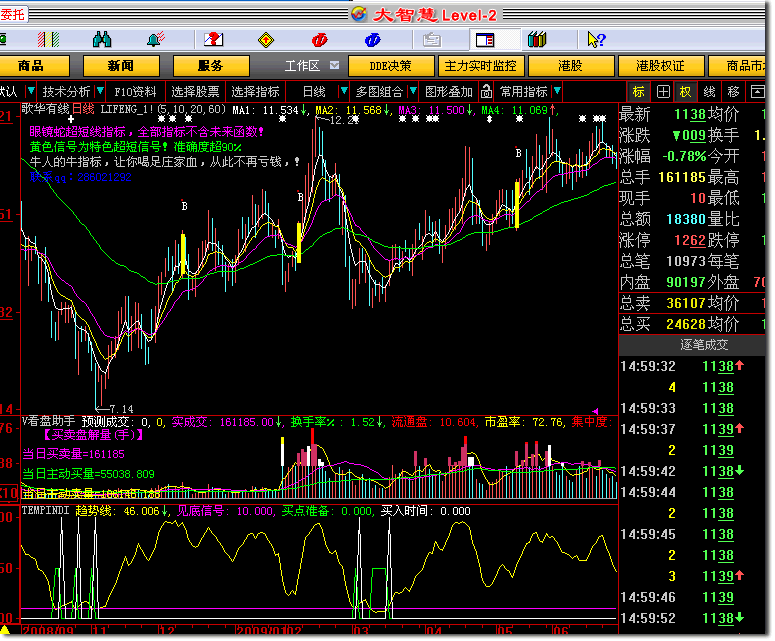Click the grayed clipboard icon
775x641 pixels.
(431, 40)
